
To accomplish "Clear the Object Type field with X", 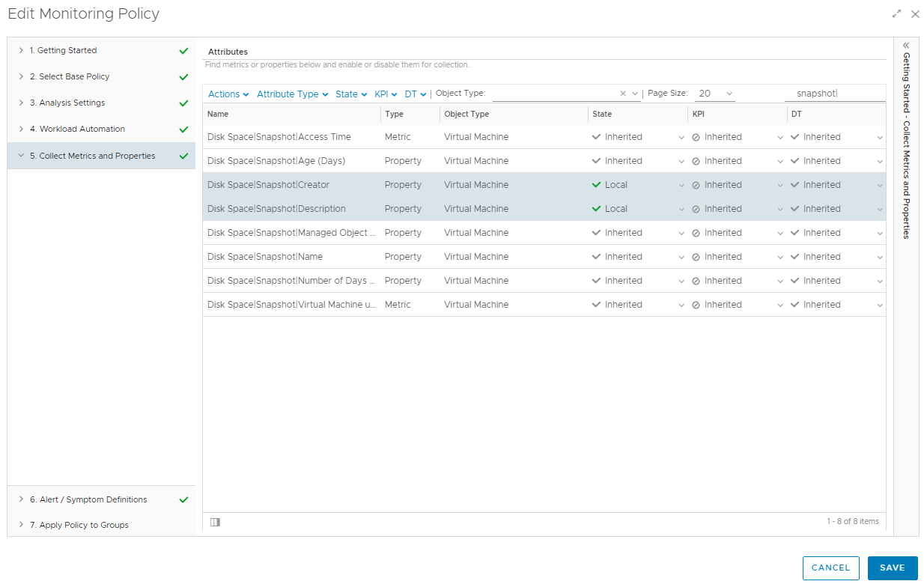I will (x=623, y=94).
